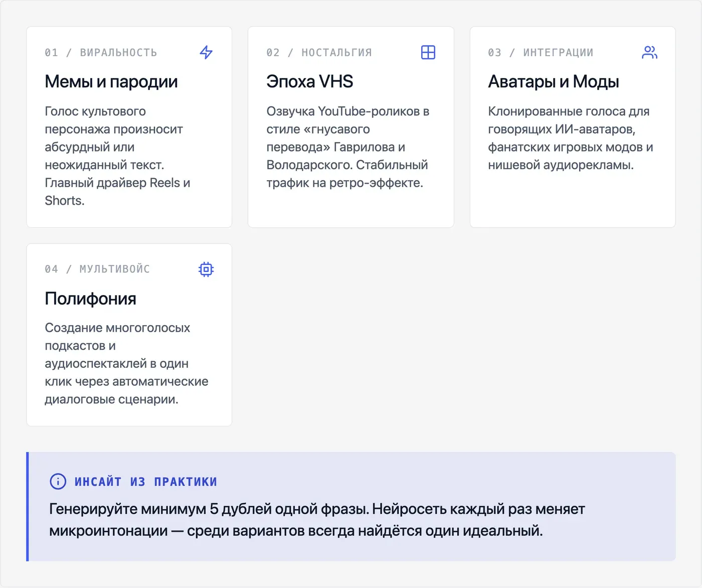Click the label 03 / ИНТЕГРАЦИИ
The width and height of the screenshot is (702, 588).
tap(541, 53)
